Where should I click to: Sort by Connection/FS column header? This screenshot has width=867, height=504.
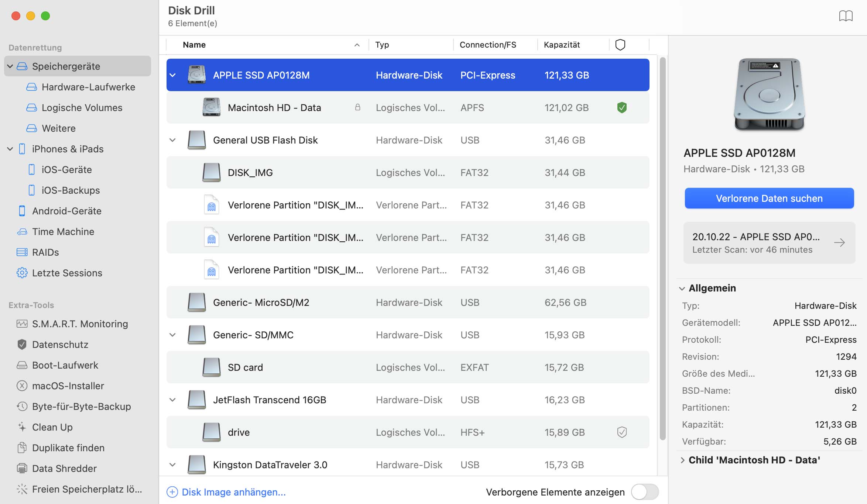point(495,45)
